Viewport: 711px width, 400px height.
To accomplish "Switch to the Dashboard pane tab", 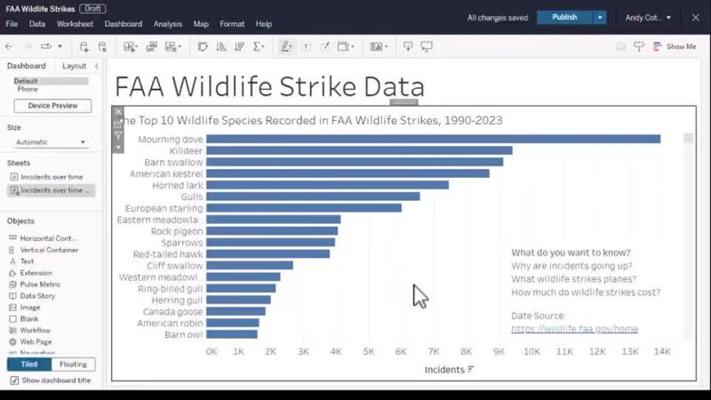I will [26, 66].
